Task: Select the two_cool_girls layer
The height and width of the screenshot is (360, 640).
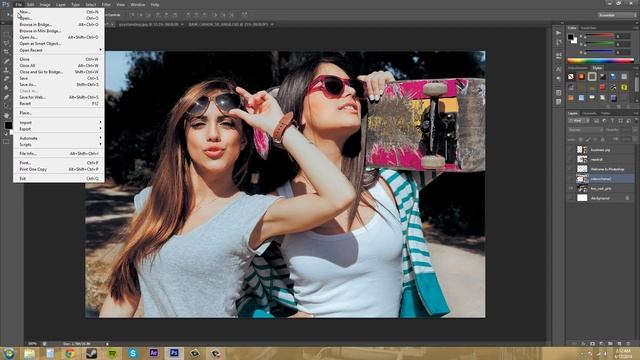Action: click(600, 188)
